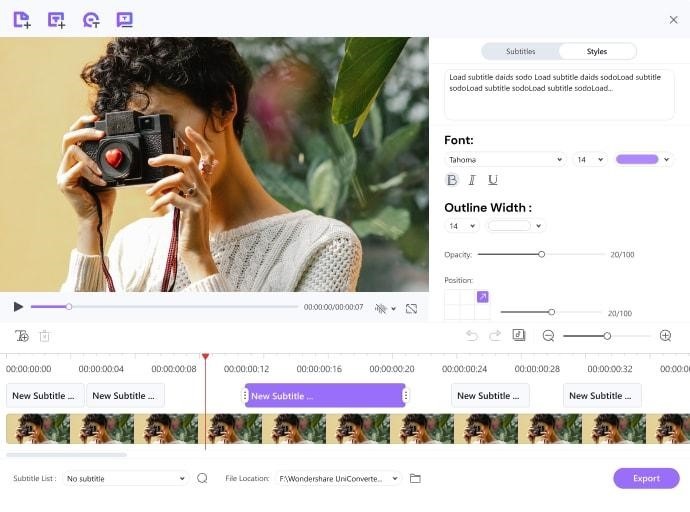Toggle bold text formatting
This screenshot has width=690, height=512.
coord(452,180)
